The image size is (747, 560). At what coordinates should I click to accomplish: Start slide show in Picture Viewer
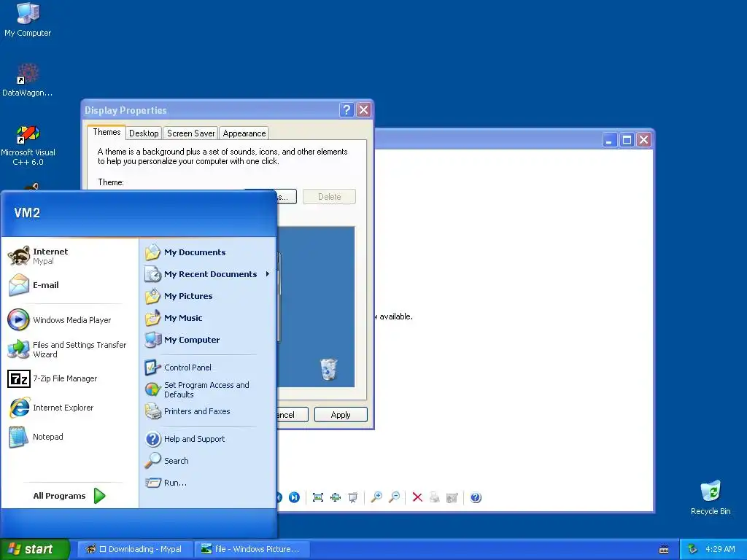coord(353,497)
